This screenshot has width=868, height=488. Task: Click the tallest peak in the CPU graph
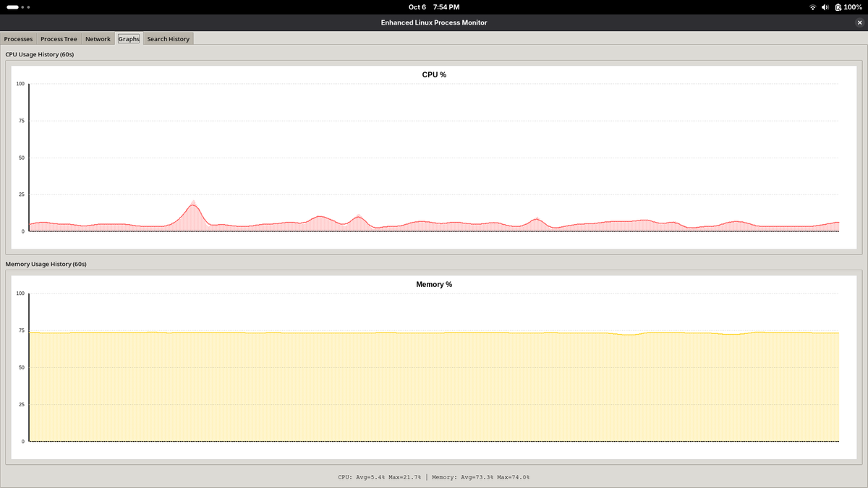point(193,205)
